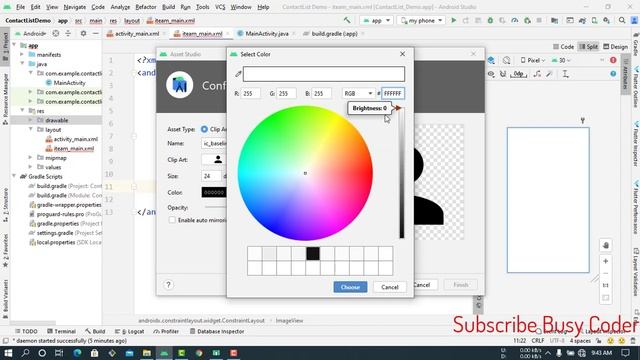Click the hex color code field
Image resolution: width=640 pixels, height=360 pixels.
point(393,93)
